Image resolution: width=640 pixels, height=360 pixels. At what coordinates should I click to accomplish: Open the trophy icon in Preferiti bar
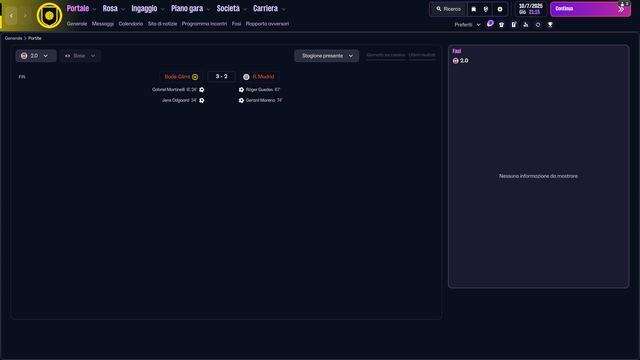click(550, 24)
